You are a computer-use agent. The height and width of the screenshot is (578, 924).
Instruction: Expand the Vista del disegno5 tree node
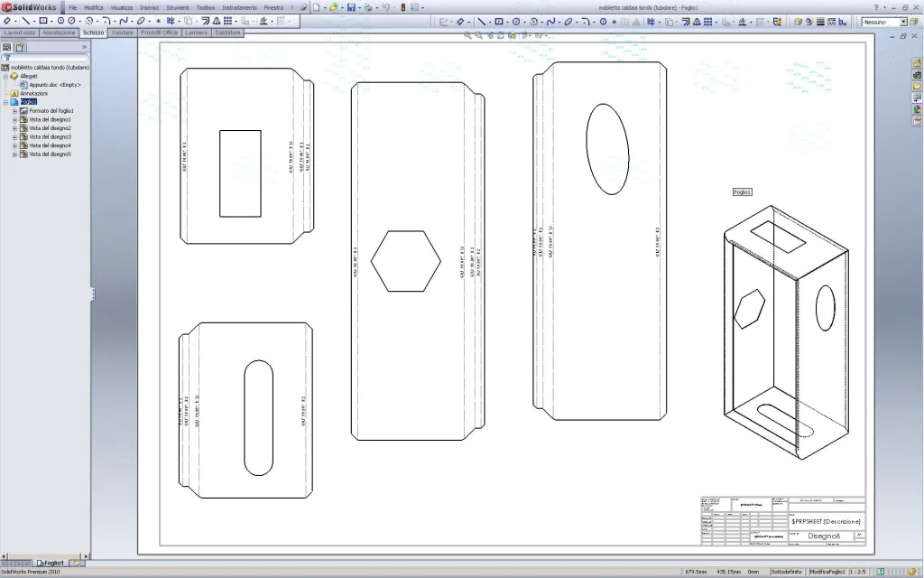[14, 154]
